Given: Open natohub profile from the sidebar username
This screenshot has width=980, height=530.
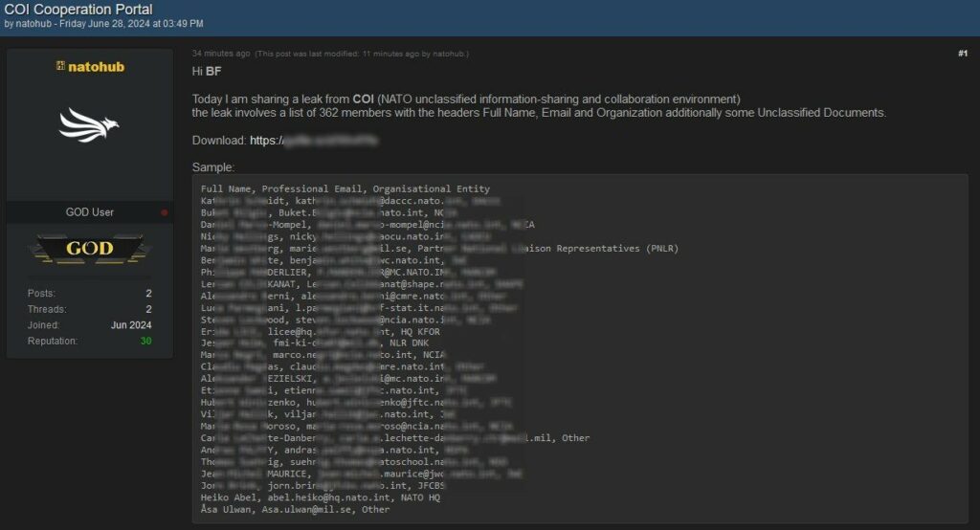Looking at the screenshot, I should click(x=96, y=67).
